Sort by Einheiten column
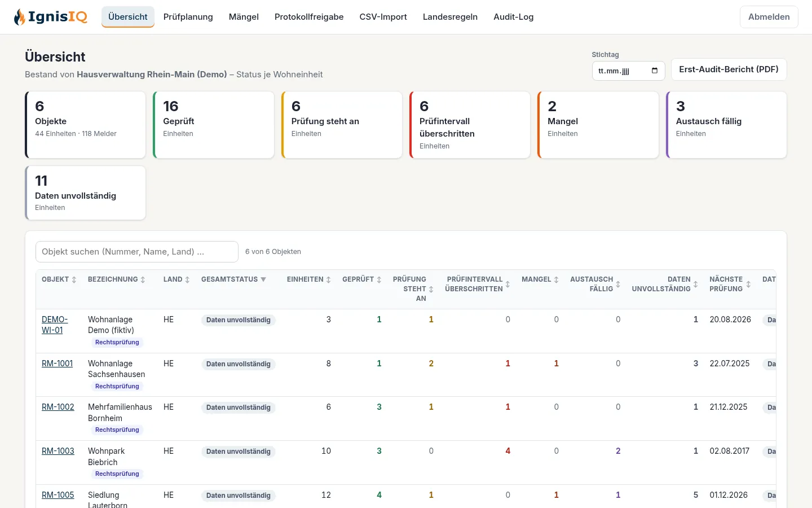812x508 pixels. coord(309,279)
